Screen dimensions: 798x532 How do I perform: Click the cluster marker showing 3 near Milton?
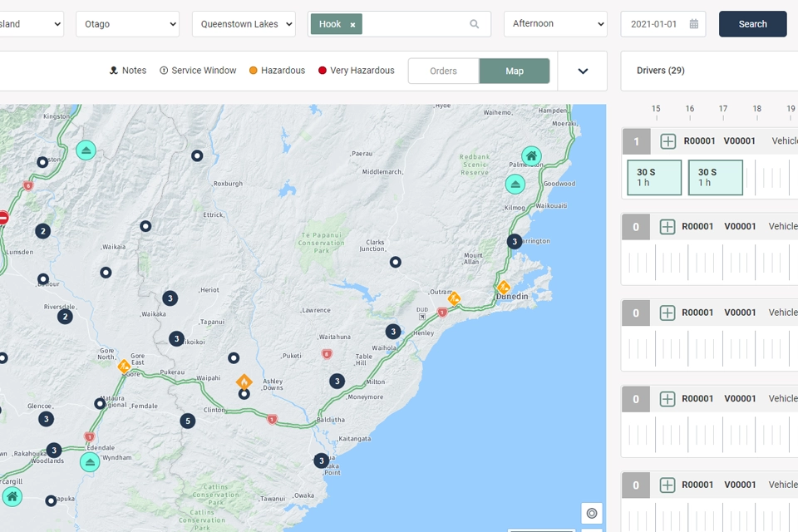coord(337,381)
